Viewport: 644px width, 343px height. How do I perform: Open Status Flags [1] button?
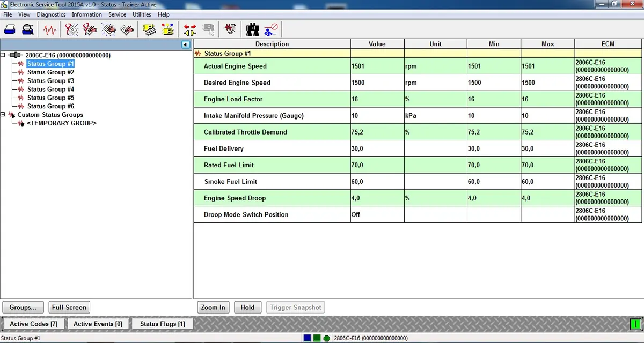(x=163, y=324)
